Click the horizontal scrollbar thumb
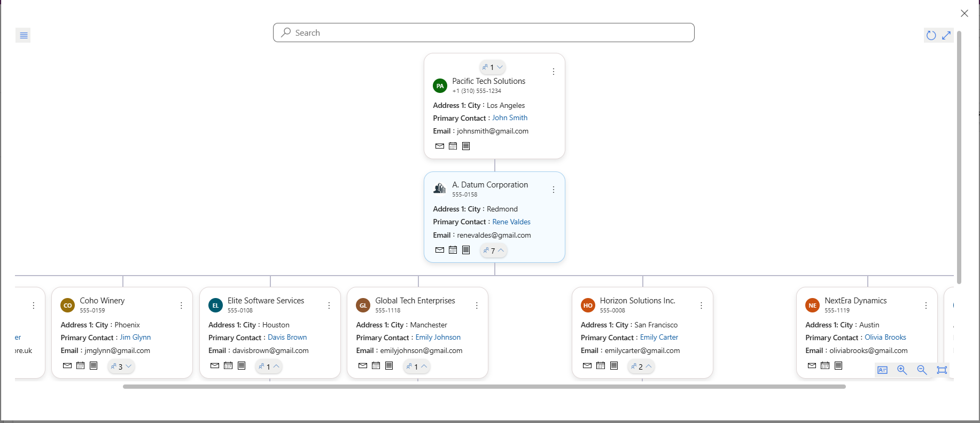This screenshot has height=423, width=980. click(484, 387)
